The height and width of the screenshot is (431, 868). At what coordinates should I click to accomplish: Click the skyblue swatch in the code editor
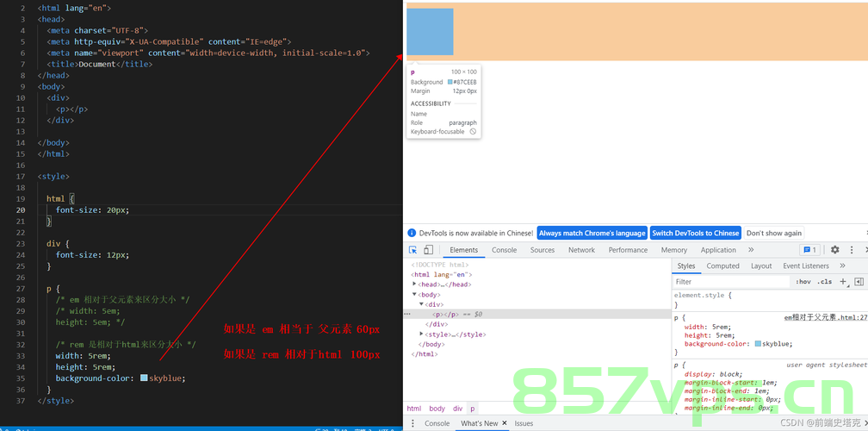(x=144, y=378)
